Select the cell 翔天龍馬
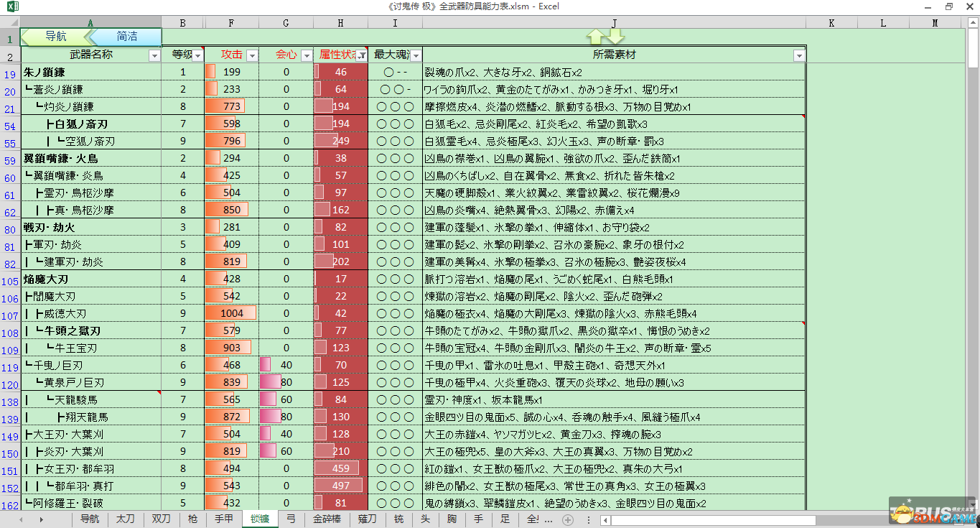980x528 pixels. [x=90, y=417]
